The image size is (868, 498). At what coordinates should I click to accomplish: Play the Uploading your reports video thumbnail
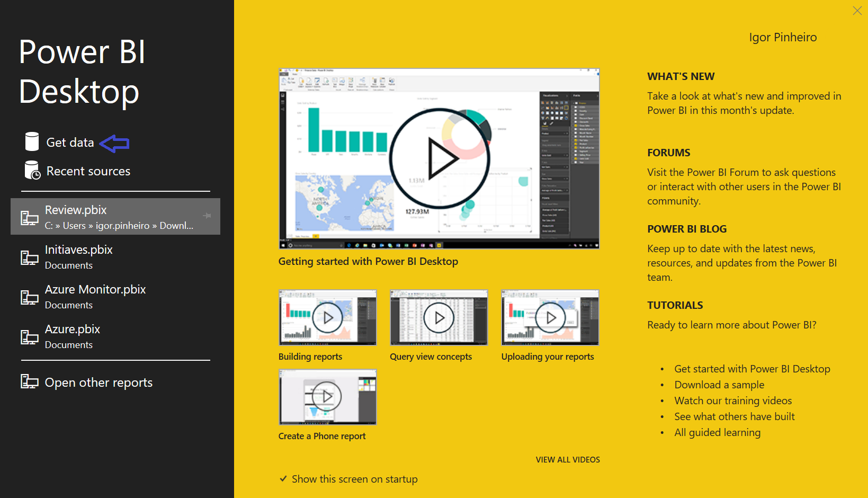coord(550,317)
